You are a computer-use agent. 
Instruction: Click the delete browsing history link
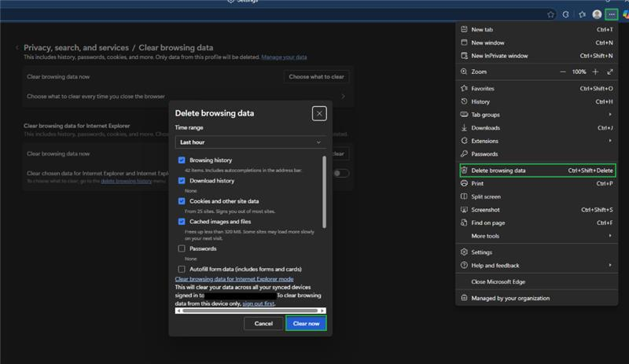[127, 181]
